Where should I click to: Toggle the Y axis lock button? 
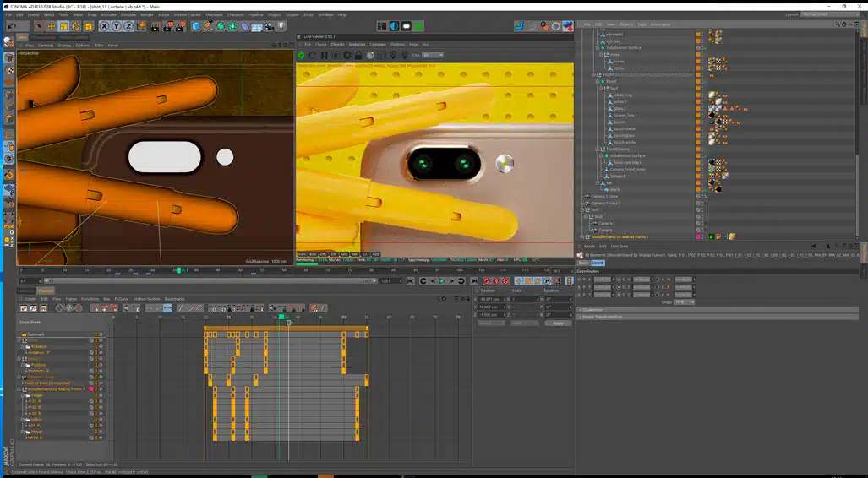click(x=117, y=26)
